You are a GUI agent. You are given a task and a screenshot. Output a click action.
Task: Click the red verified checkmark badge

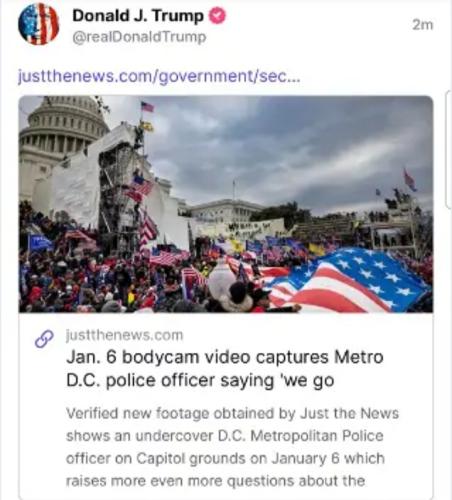point(217,16)
